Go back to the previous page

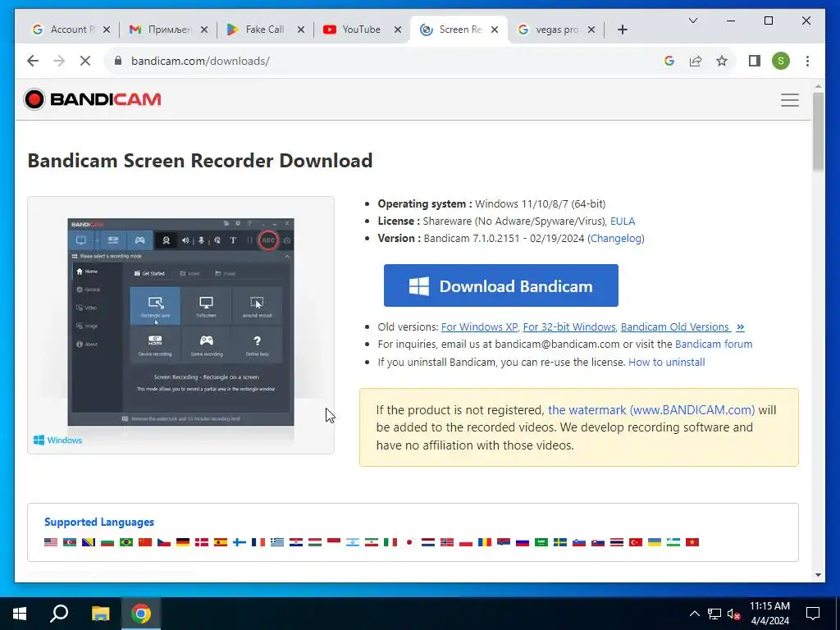coord(33,61)
